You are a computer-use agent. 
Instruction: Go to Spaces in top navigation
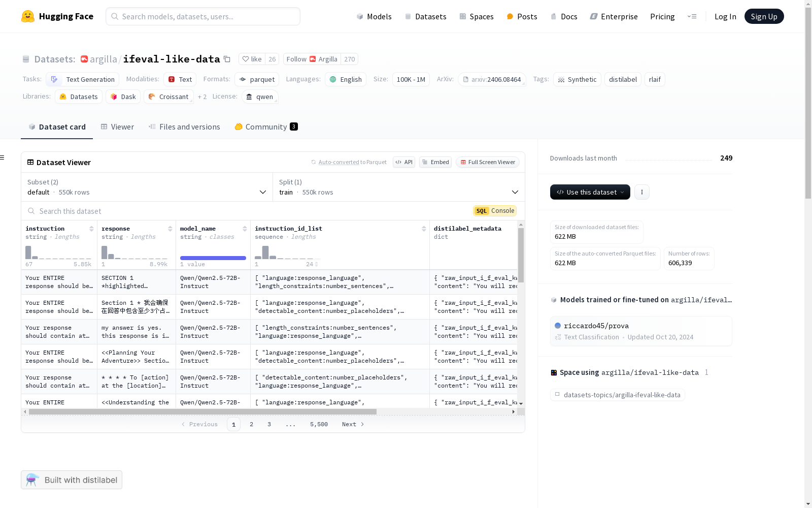[x=476, y=17]
